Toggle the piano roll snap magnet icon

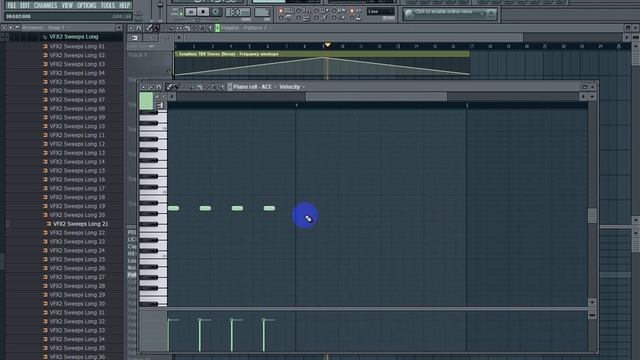159,87
